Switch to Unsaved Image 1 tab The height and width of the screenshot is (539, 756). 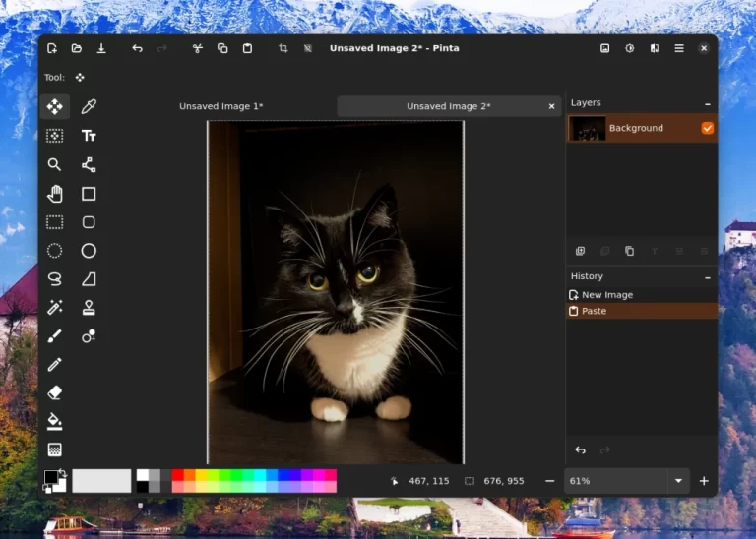tap(221, 106)
